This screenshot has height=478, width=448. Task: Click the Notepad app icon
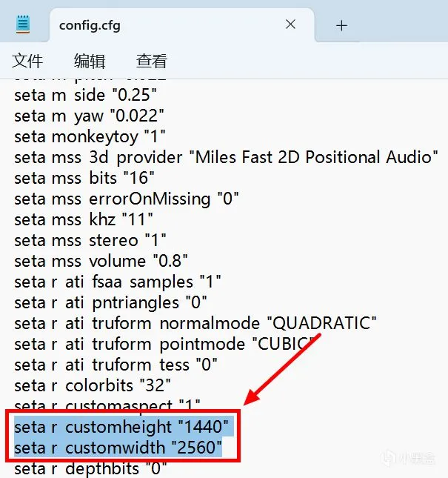tap(22, 24)
